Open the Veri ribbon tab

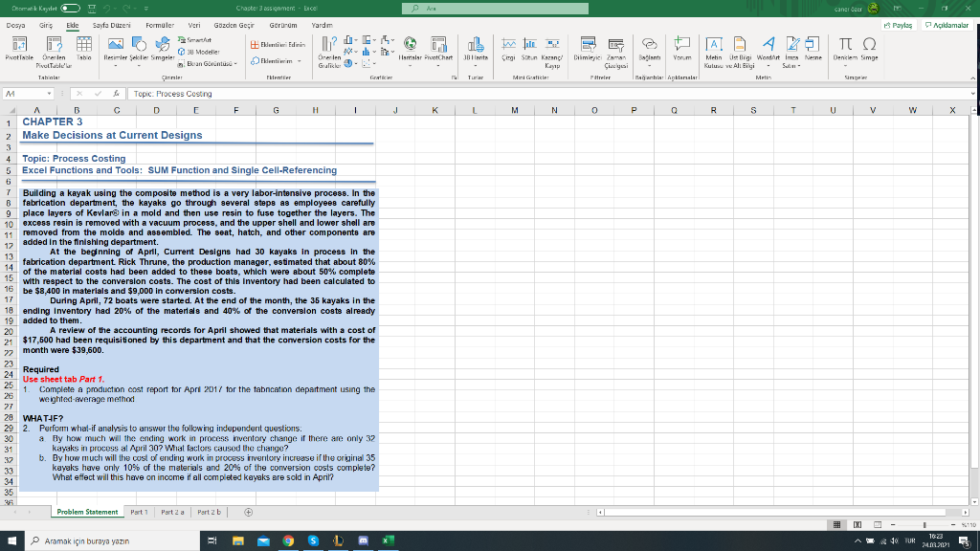pos(194,26)
